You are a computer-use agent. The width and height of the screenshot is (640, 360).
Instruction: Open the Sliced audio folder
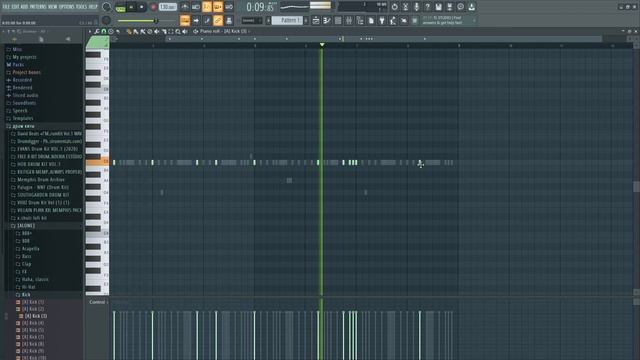[x=25, y=96]
